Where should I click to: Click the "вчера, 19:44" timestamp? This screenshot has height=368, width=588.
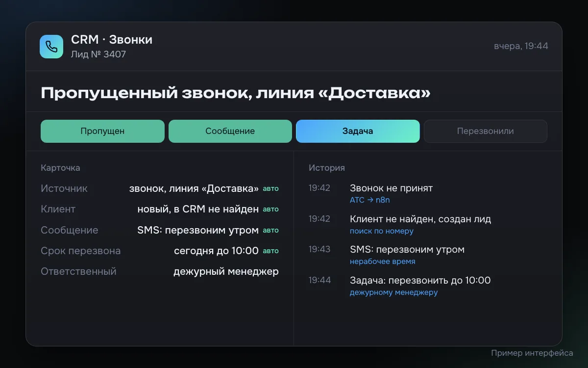pyautogui.click(x=521, y=46)
